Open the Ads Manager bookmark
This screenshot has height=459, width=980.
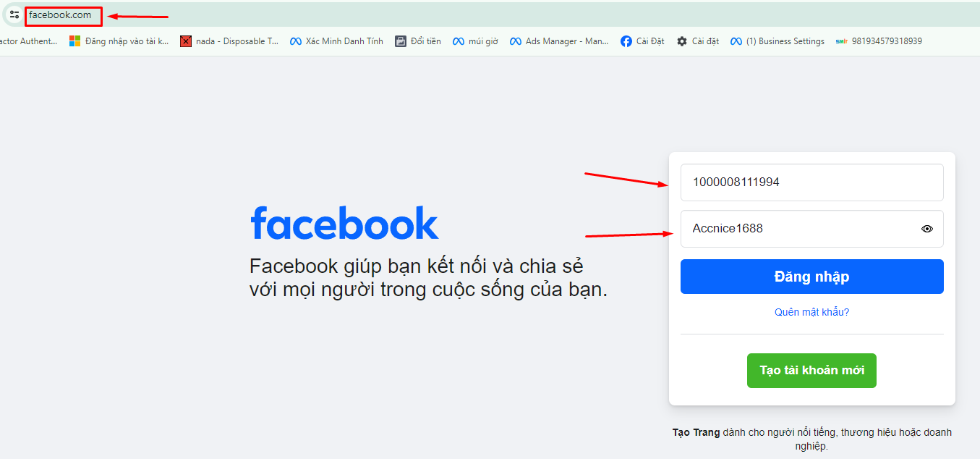point(559,41)
